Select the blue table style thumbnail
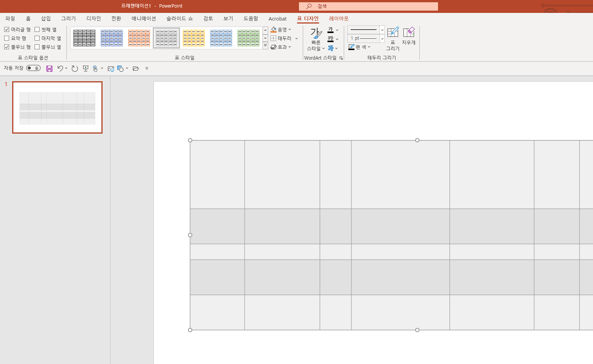Screen dimensions: 593x364 click(x=112, y=38)
